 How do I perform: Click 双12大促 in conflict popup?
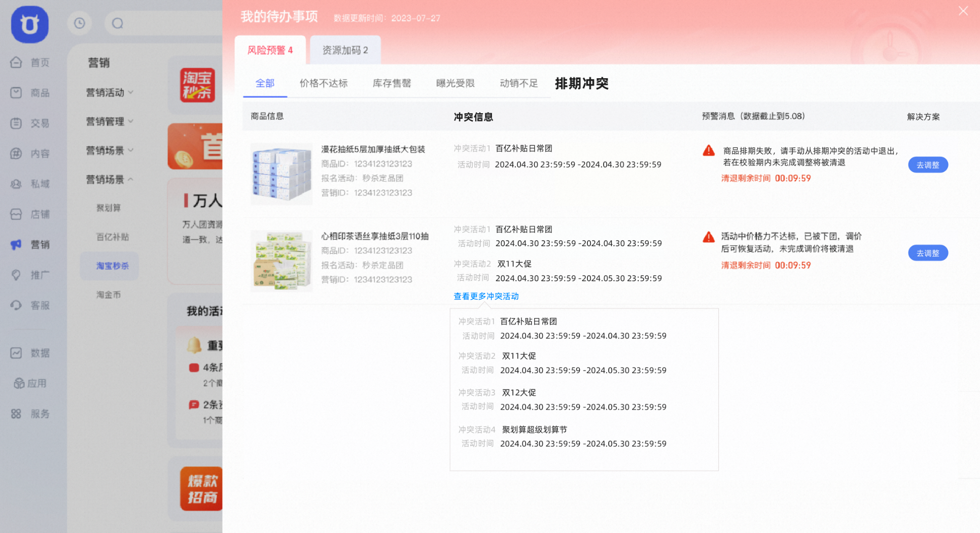[x=519, y=392]
